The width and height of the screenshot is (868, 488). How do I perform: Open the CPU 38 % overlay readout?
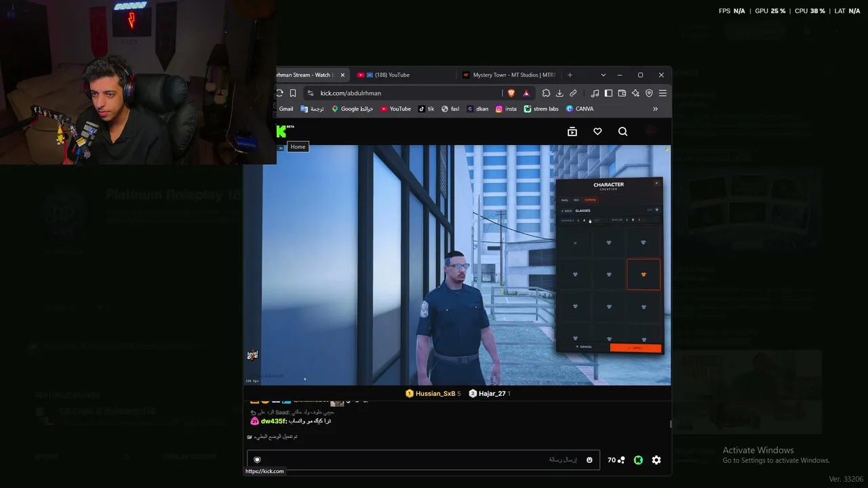[810, 11]
